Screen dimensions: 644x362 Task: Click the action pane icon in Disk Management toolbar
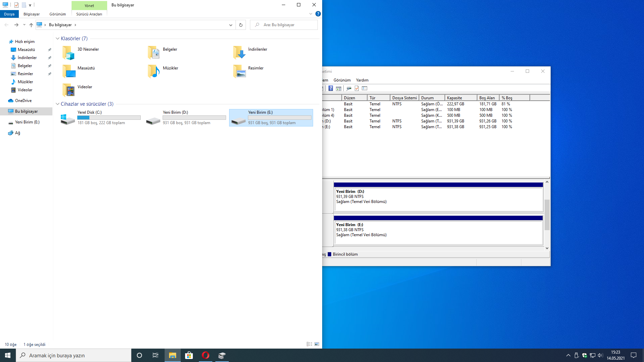pyautogui.click(x=339, y=88)
